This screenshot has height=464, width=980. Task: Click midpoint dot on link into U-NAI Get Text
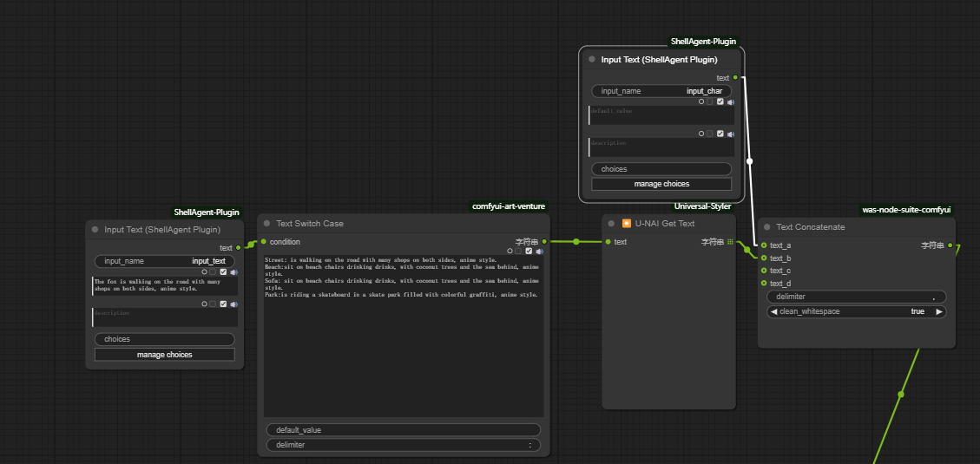click(576, 242)
